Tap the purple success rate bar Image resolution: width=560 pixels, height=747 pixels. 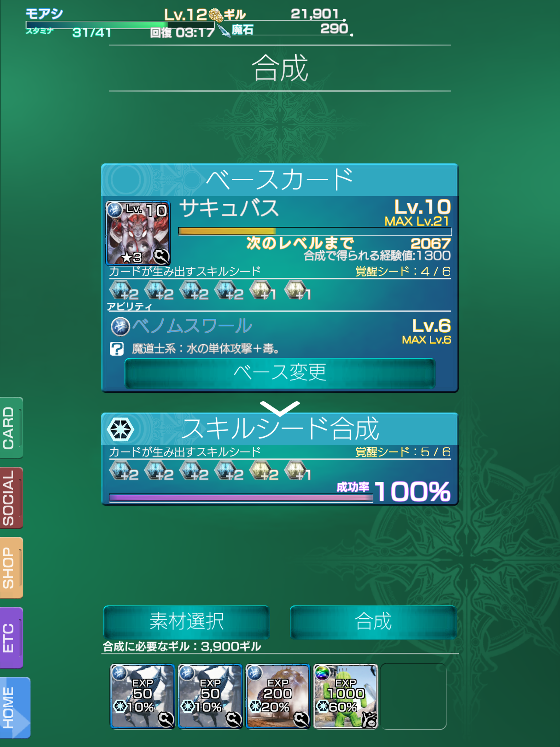click(241, 498)
